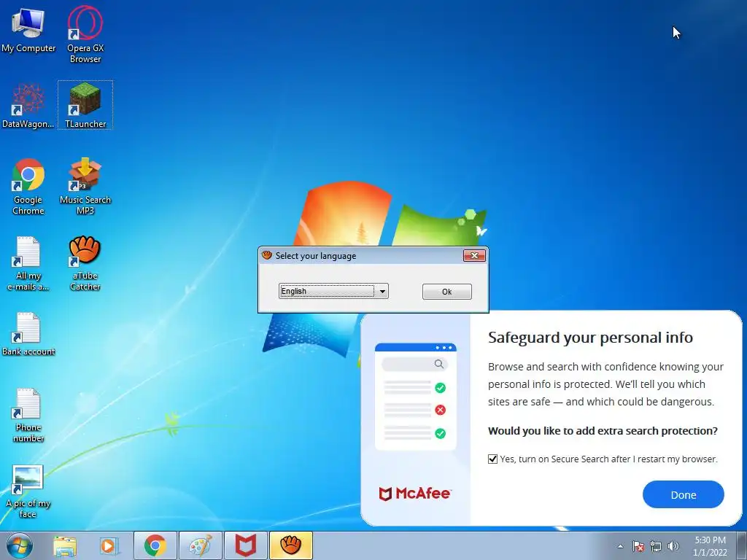Viewport: 747px width, 560px height.
Task: Select the TLauncher Minecraft block icon
Action: pyautogui.click(x=85, y=105)
